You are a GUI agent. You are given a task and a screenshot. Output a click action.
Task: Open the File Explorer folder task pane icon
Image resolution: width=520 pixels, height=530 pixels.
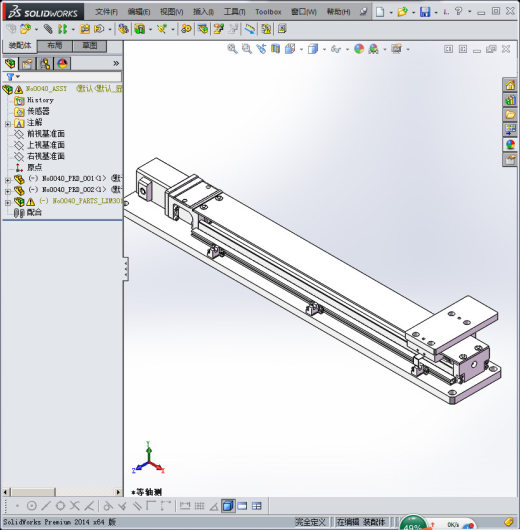click(510, 115)
